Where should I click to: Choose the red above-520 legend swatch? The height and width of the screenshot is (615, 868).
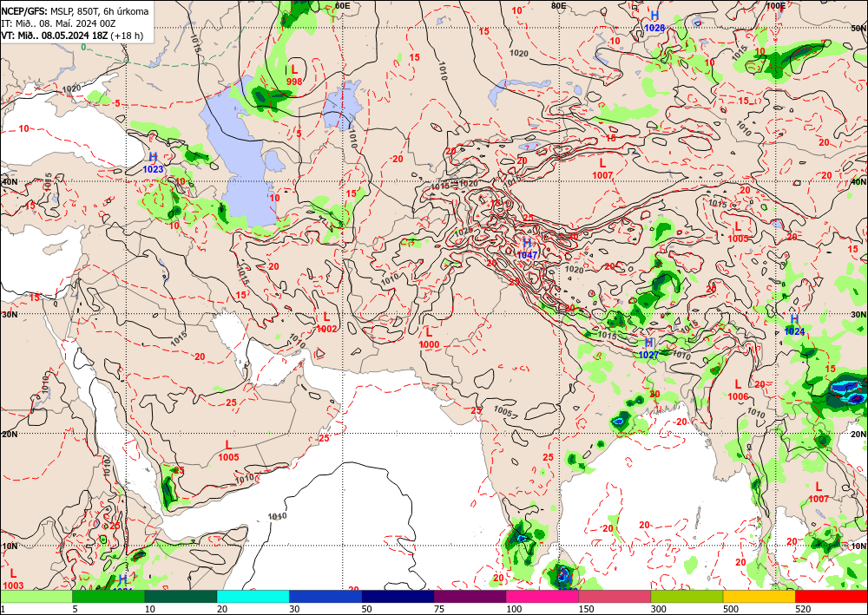point(832,597)
